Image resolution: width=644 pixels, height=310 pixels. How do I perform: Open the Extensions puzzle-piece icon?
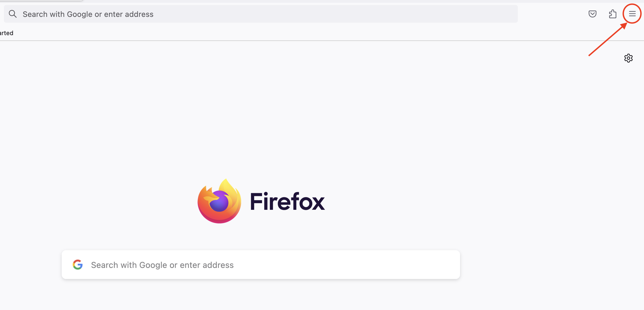click(612, 14)
